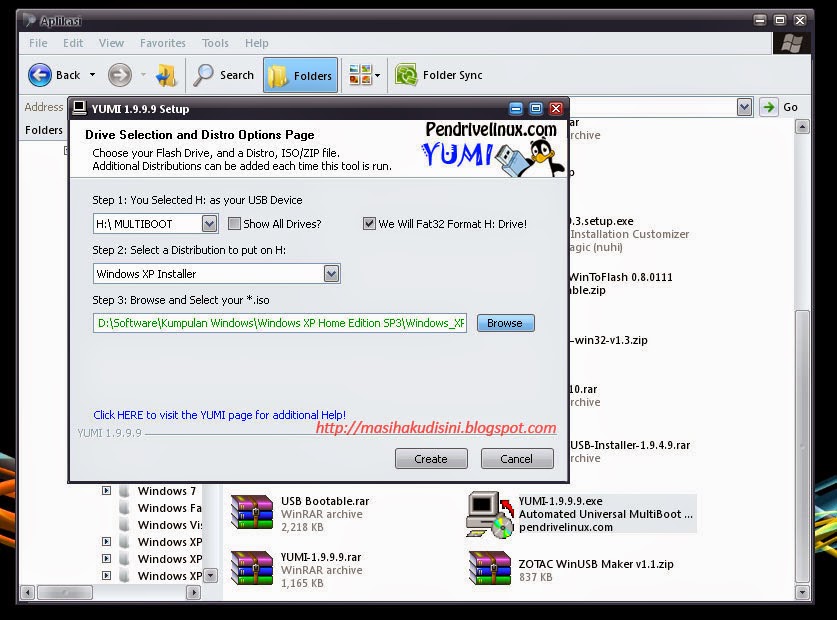Image resolution: width=837 pixels, height=620 pixels.
Task: Close the YUMI Setup dialog
Action: 556,109
